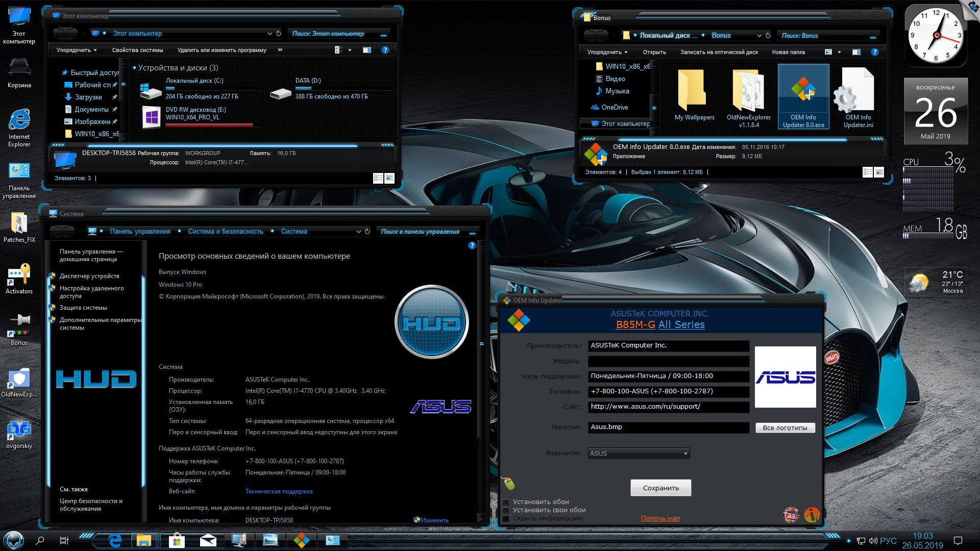The height and width of the screenshot is (551, 980).
Task: Switch to details view in Bonus status bar
Action: pos(868,172)
